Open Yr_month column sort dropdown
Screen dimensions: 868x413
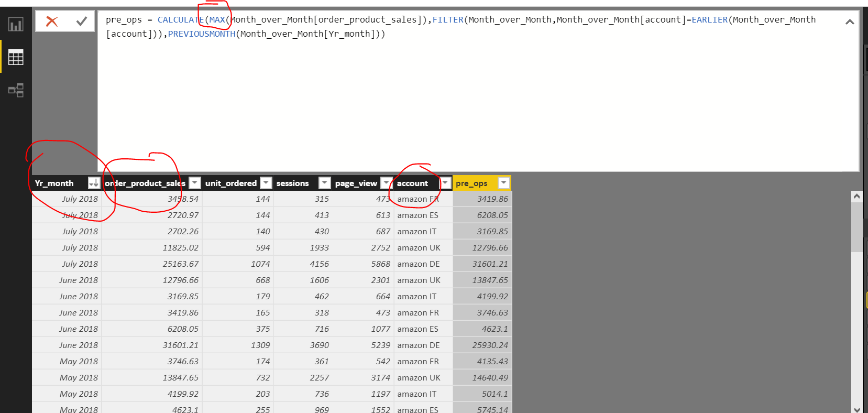pyautogui.click(x=94, y=183)
